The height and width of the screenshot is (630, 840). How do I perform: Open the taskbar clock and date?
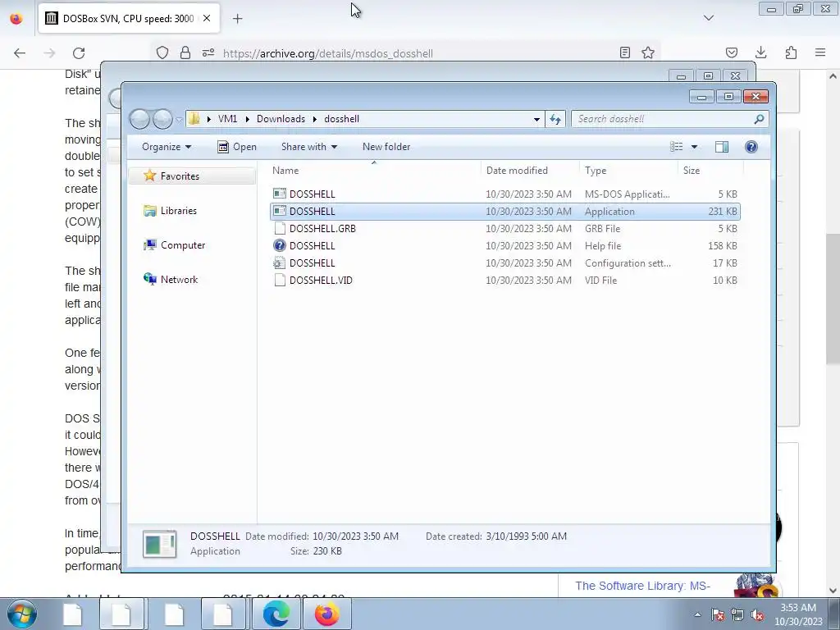(x=798, y=614)
